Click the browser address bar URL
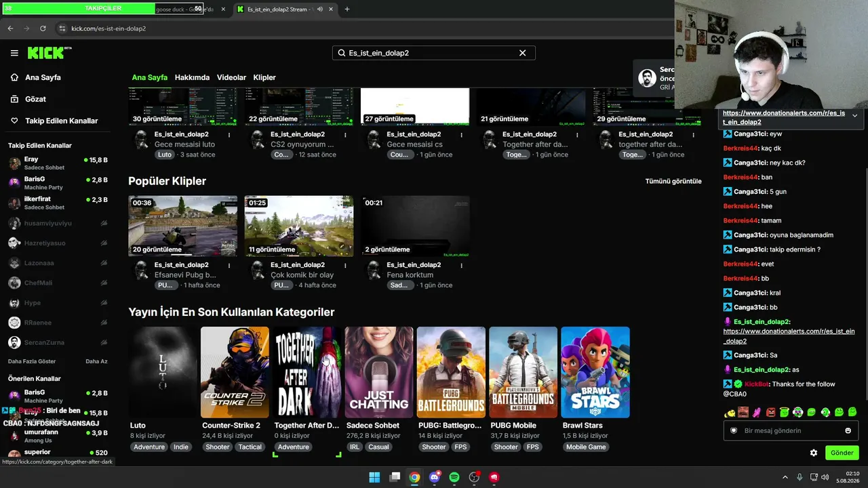 coord(108,28)
